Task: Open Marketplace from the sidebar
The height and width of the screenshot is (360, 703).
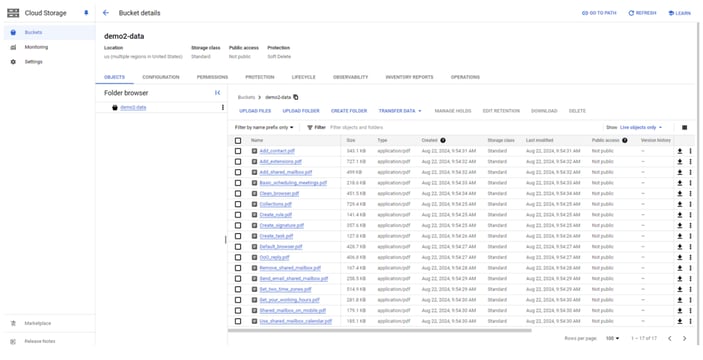Action: click(38, 323)
